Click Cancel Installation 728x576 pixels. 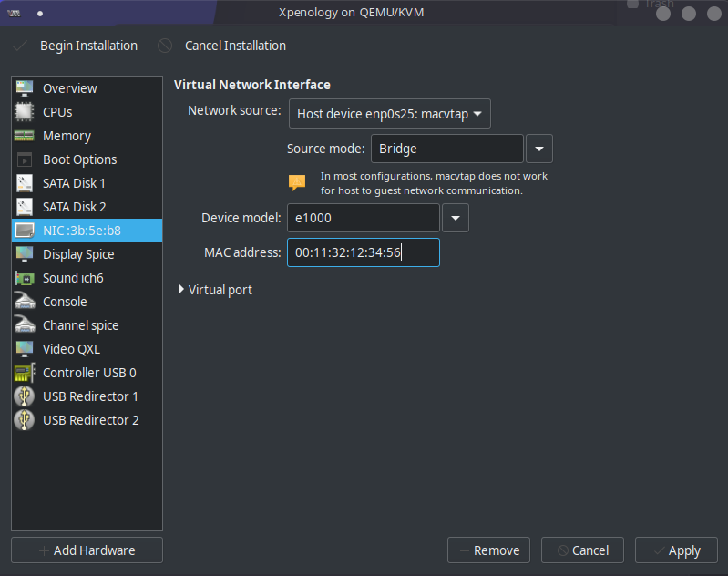pyautogui.click(x=235, y=46)
